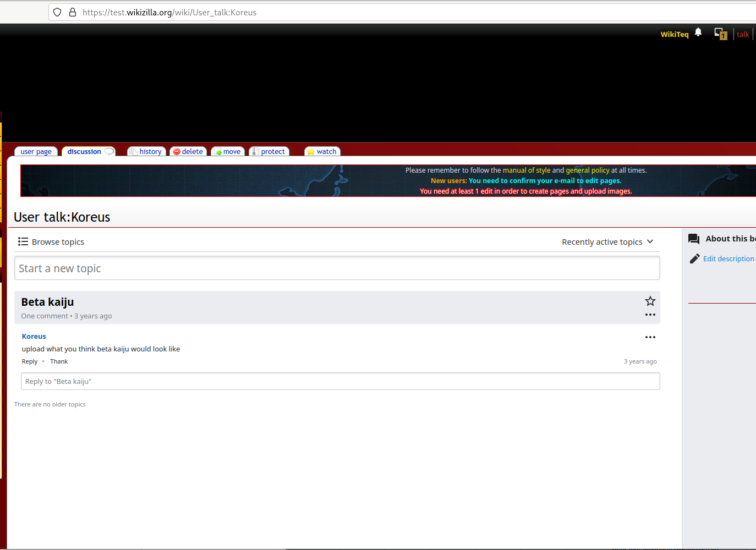Image resolution: width=756 pixels, height=550 pixels.
Task: Click the Thank link under the comment
Action: coord(59,361)
